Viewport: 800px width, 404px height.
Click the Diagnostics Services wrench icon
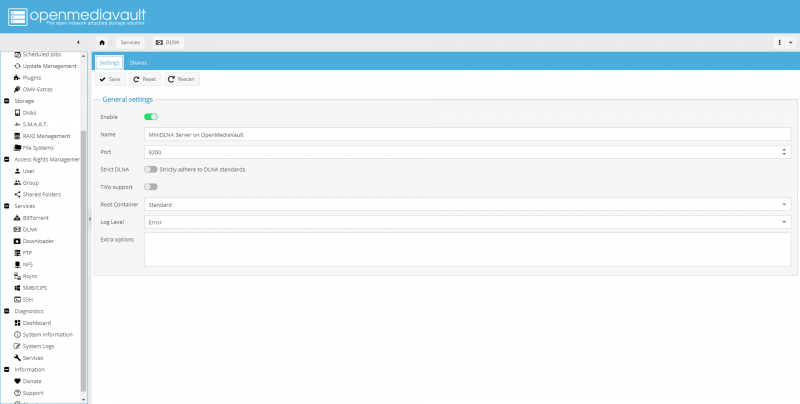pyautogui.click(x=17, y=358)
